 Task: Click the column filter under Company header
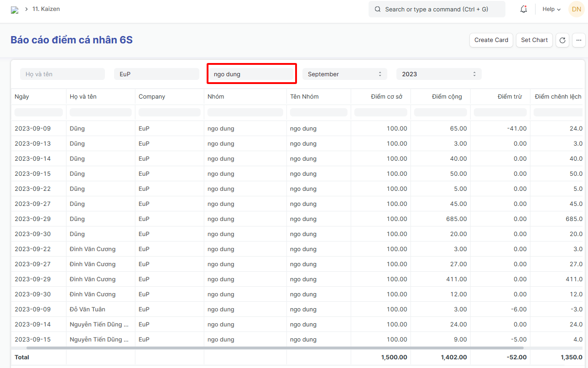point(169,112)
